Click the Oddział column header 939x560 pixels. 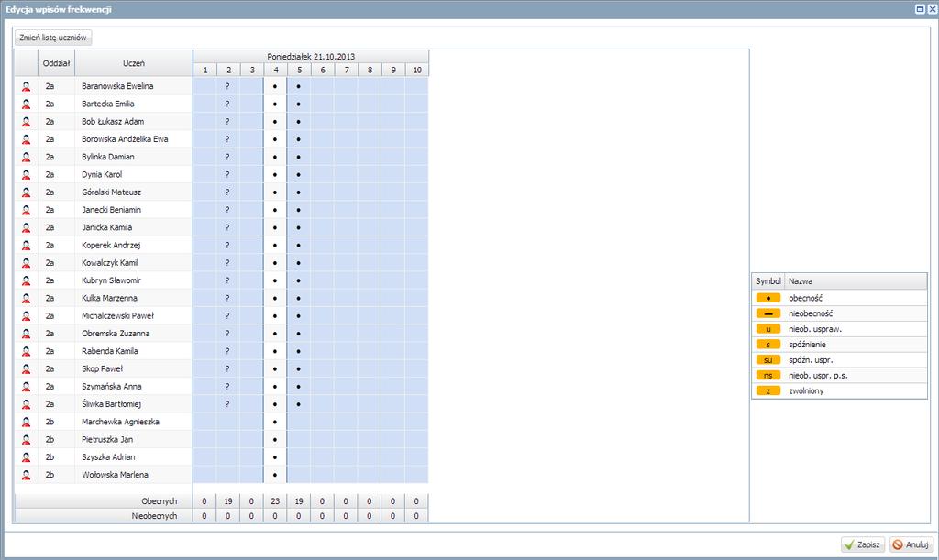(x=56, y=63)
